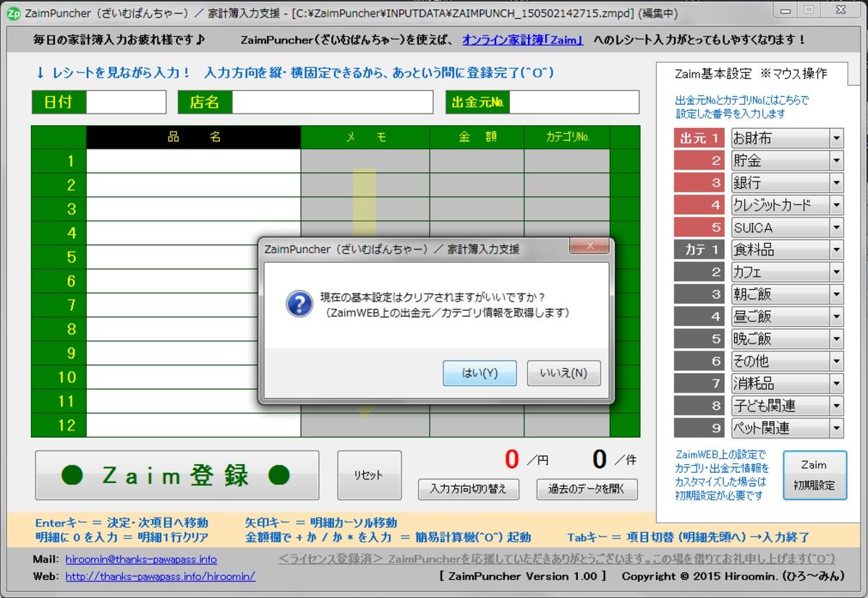
Task: Open the ペット関連 dropdown
Action: pos(836,428)
